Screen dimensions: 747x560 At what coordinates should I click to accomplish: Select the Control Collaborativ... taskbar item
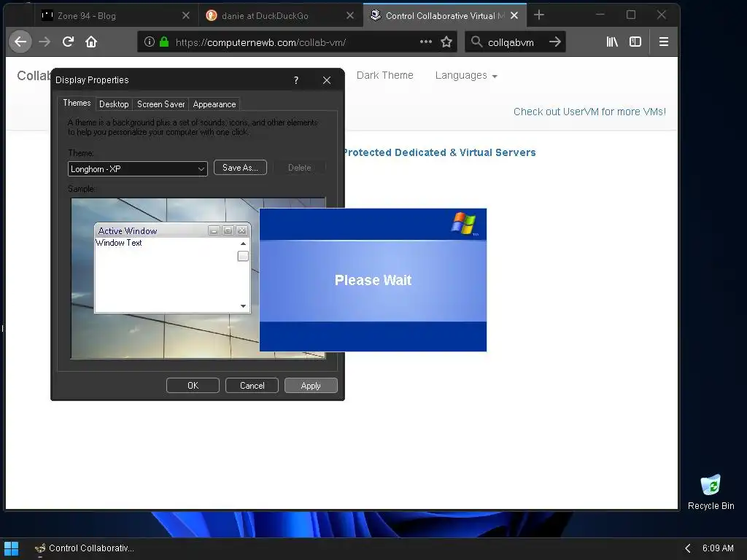85,548
